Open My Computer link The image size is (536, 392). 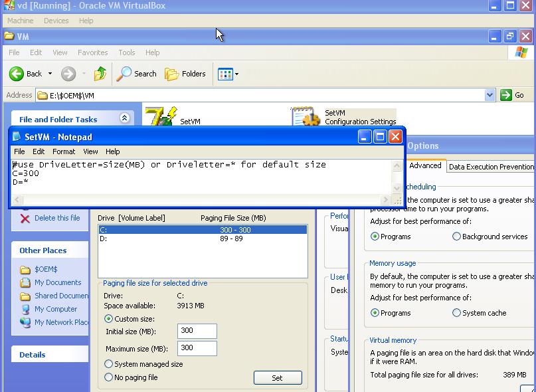pos(56,309)
